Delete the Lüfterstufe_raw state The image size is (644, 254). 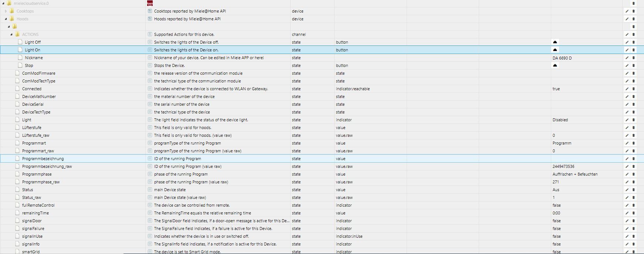[634, 135]
